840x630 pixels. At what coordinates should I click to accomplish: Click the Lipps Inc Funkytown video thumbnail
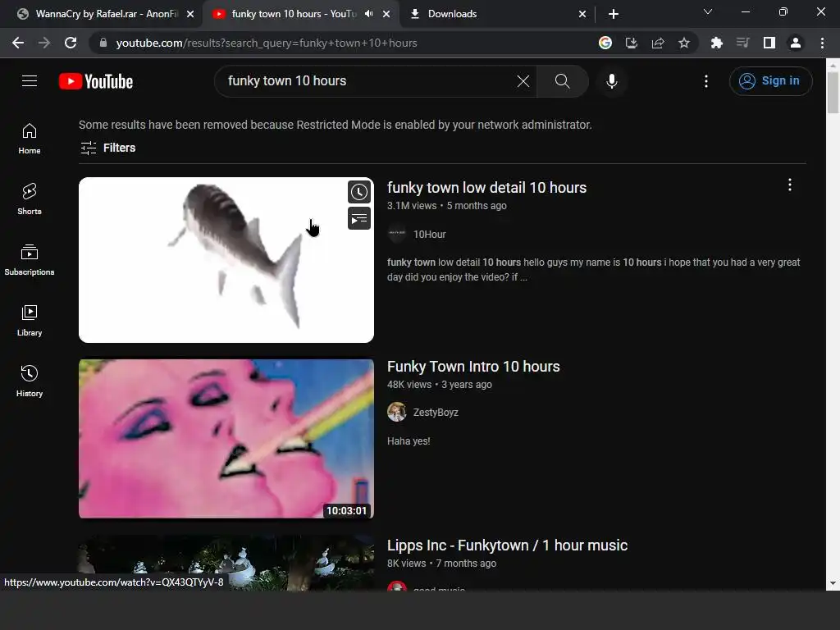tap(226, 564)
